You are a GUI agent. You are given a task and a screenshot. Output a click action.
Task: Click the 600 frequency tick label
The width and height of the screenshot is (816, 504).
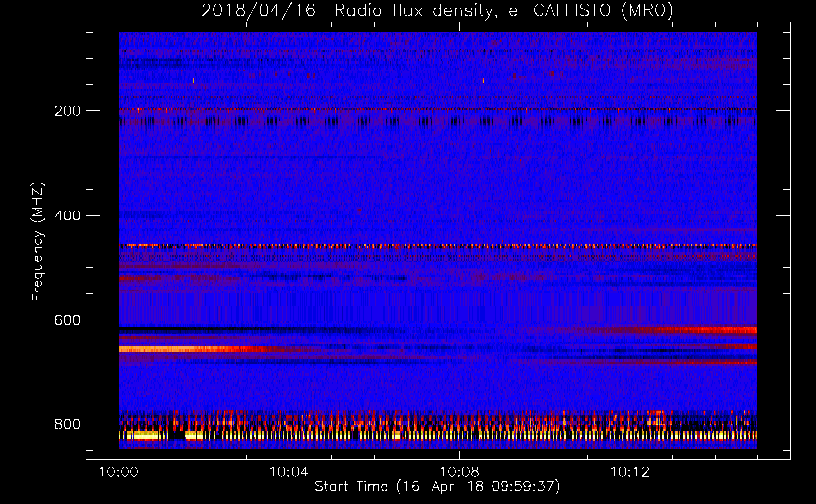[x=68, y=320]
